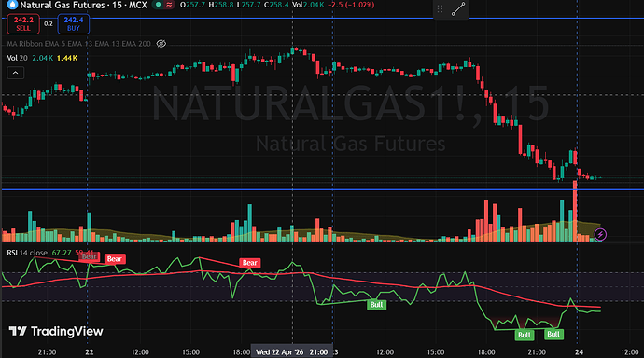Click the purple lightning bolt icon

click(x=600, y=235)
